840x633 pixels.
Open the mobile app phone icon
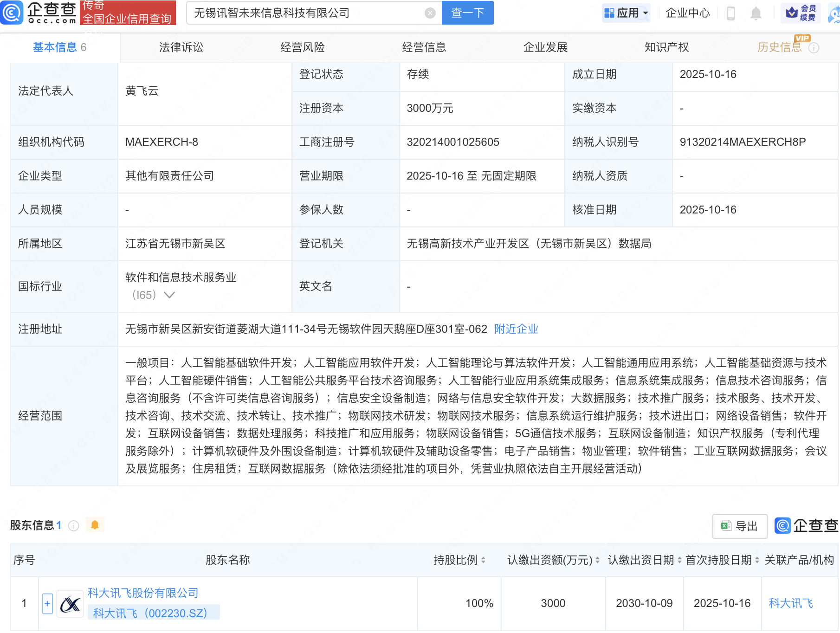click(x=730, y=13)
